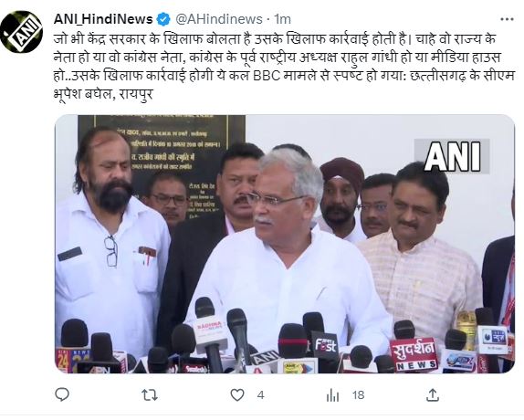
Task: View post analytics bar chart icon
Action: pos(332,395)
